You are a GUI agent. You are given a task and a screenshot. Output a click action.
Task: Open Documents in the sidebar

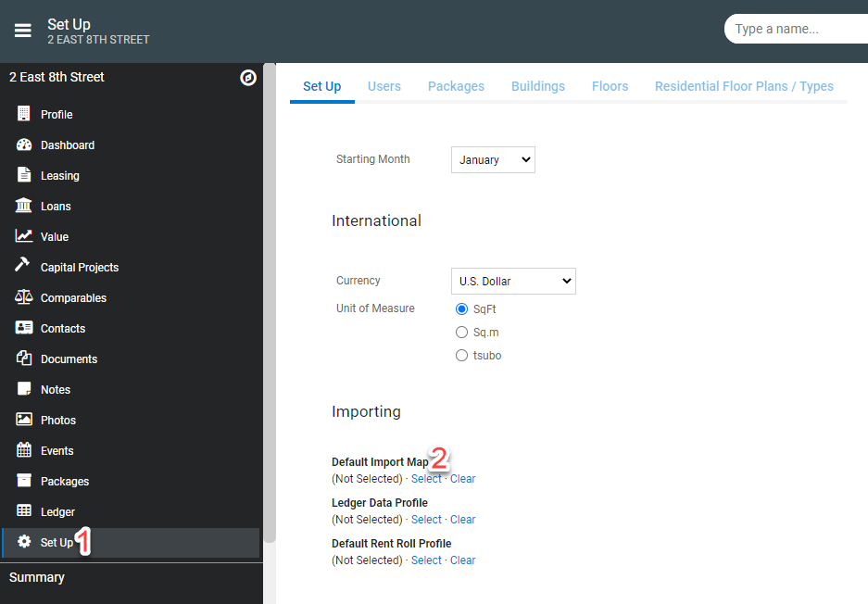(69, 359)
